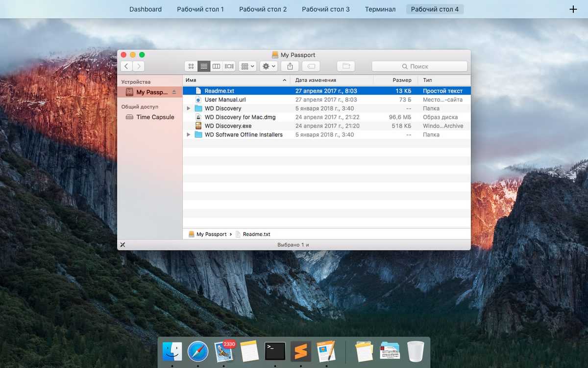Image resolution: width=588 pixels, height=368 pixels.
Task: Switch Finder to column view
Action: click(216, 66)
